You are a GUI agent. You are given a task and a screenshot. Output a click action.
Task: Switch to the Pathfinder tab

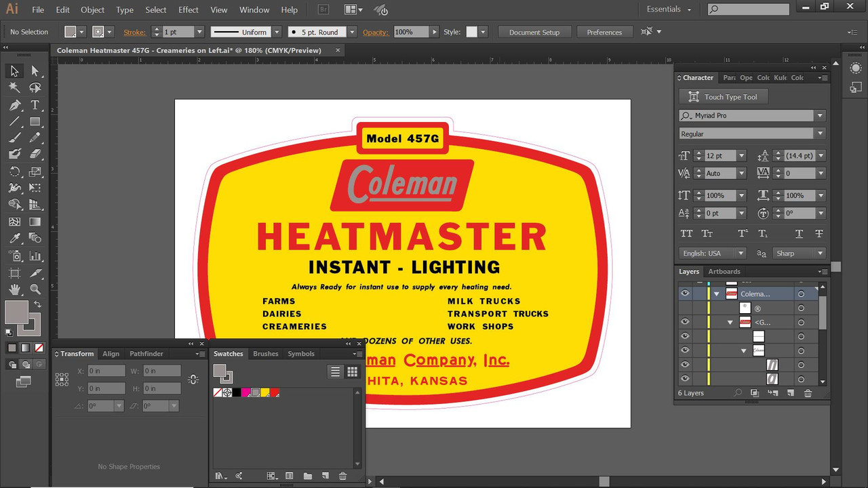pos(146,354)
